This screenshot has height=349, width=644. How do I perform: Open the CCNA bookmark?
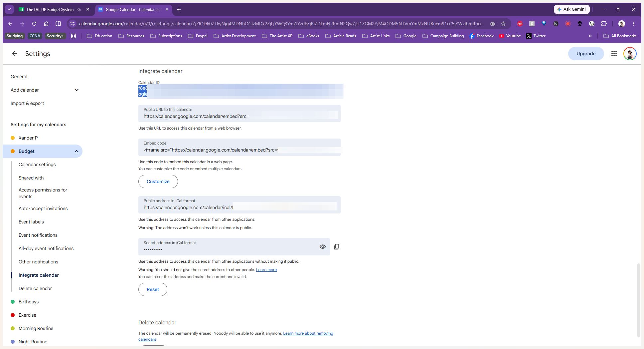35,36
